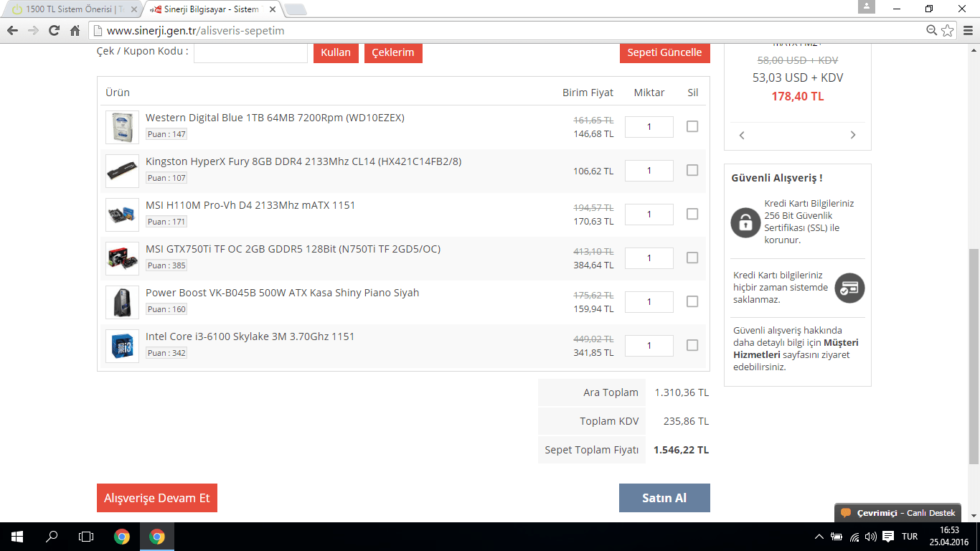
Task: Open the Chrome menu icon
Action: [x=966, y=30]
